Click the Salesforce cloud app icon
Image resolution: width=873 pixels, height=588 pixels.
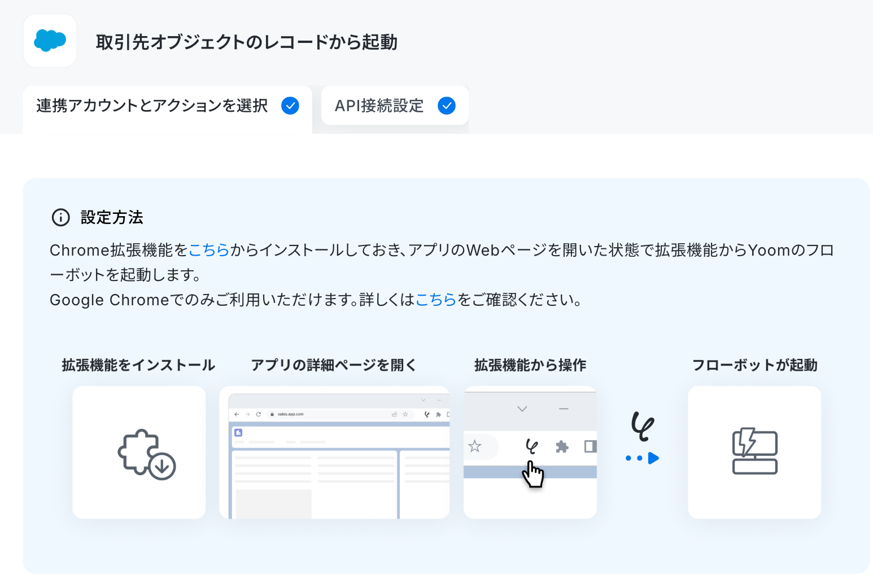50,41
